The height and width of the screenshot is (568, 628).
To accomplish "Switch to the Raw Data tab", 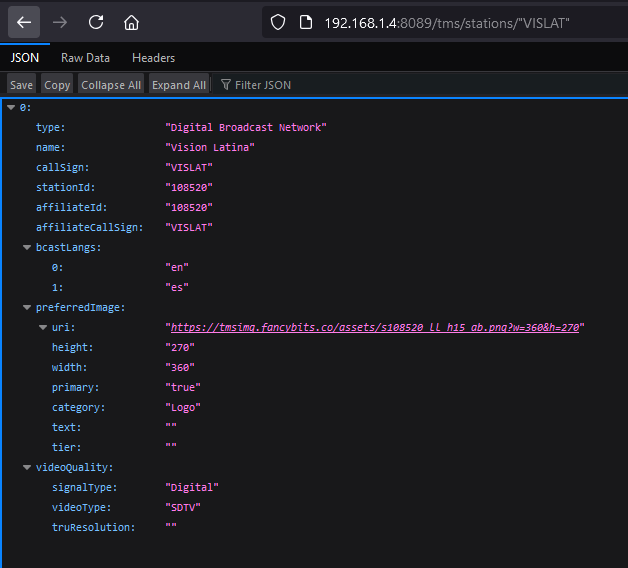I will (85, 58).
